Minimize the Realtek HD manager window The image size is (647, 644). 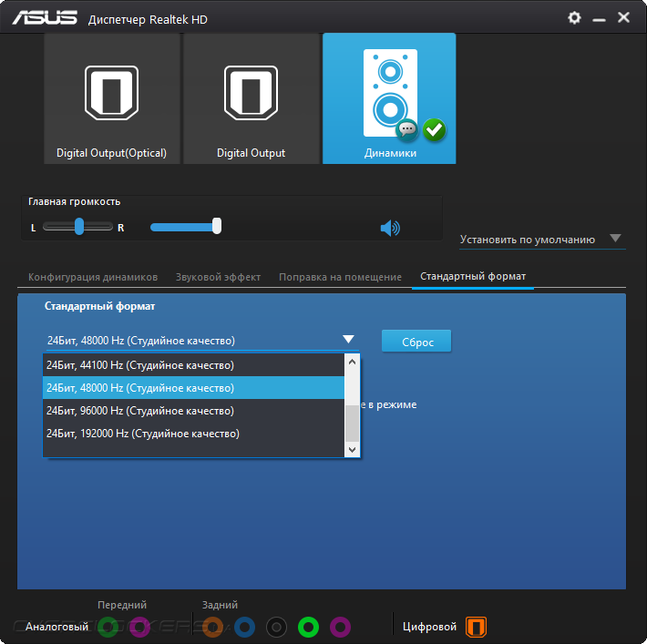(x=599, y=19)
